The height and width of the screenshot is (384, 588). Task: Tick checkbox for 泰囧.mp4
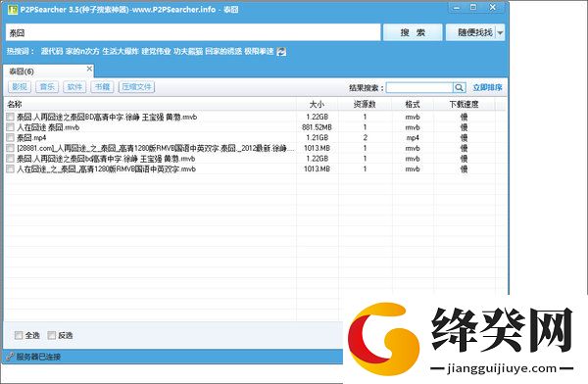click(10, 137)
